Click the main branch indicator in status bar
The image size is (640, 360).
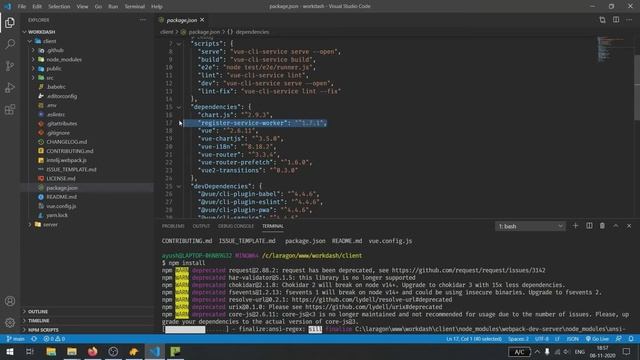(x=16, y=339)
